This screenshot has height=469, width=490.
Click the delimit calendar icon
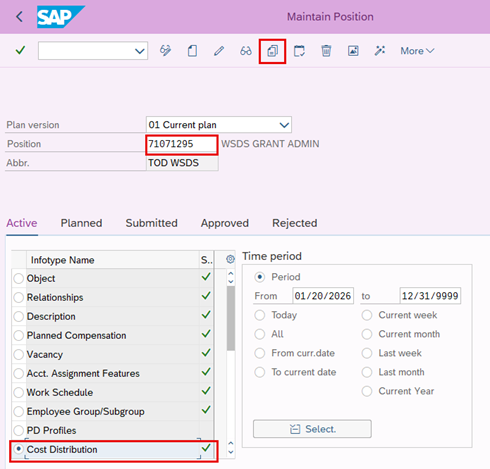[299, 51]
